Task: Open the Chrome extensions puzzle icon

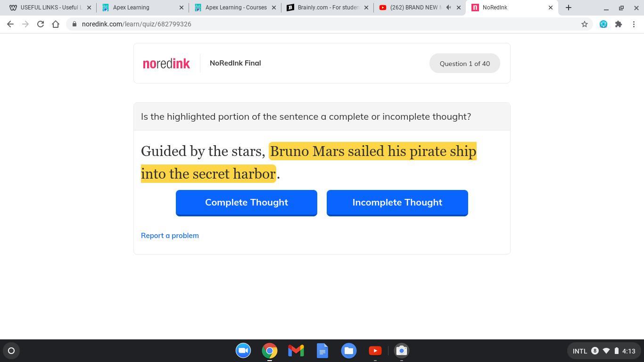Action: click(x=619, y=24)
